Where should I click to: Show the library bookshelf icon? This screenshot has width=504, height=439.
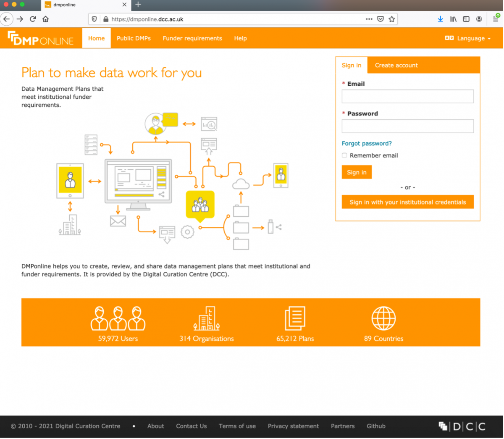coord(453,19)
